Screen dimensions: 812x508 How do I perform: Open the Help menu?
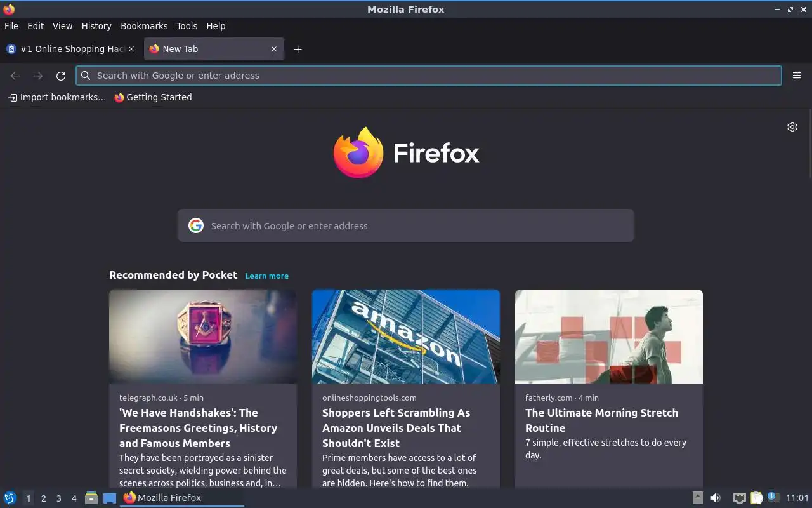216,26
